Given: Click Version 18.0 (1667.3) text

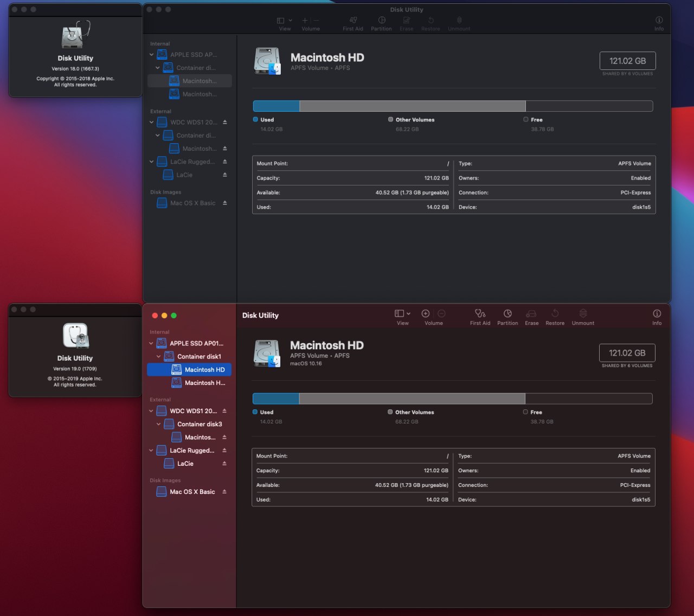Looking at the screenshot, I should tap(75, 69).
